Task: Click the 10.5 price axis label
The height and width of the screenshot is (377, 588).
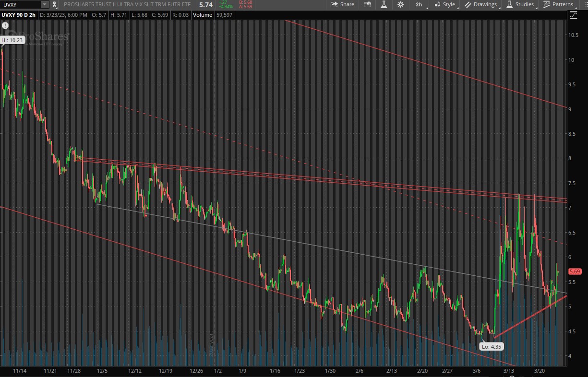Action: point(574,35)
